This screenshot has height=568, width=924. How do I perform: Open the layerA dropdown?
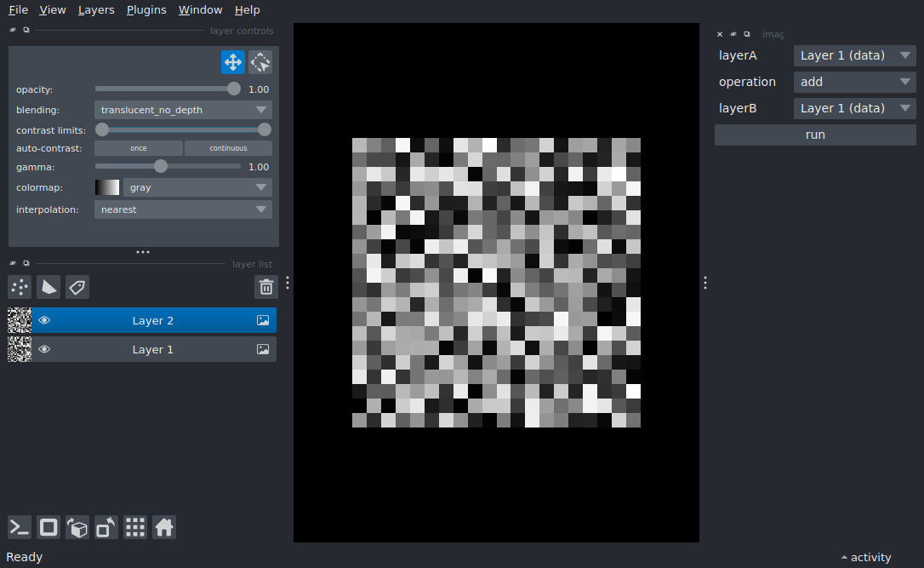(854, 55)
